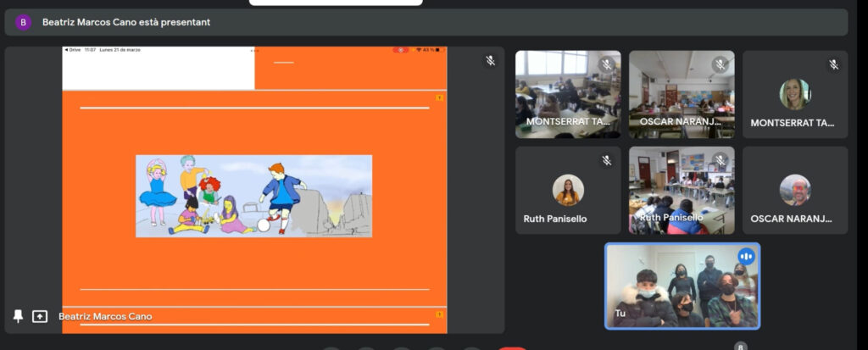Select Oscar Naranj's round profile photo
Image resolution: width=868 pixels, height=350 pixels.
tap(795, 190)
